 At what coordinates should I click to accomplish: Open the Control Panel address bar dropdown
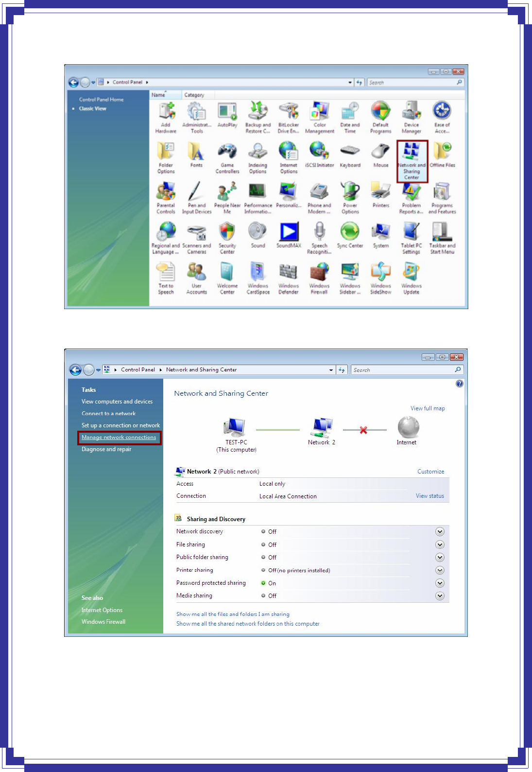point(350,83)
